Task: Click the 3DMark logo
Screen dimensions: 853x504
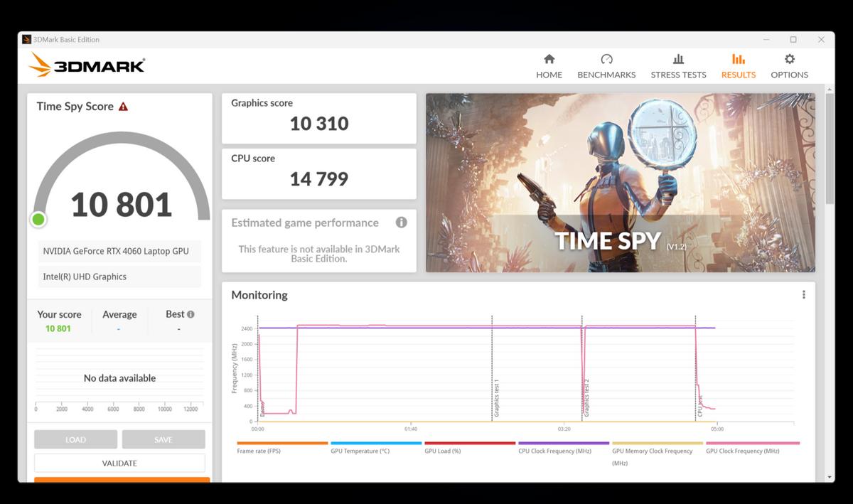Action: click(87, 65)
